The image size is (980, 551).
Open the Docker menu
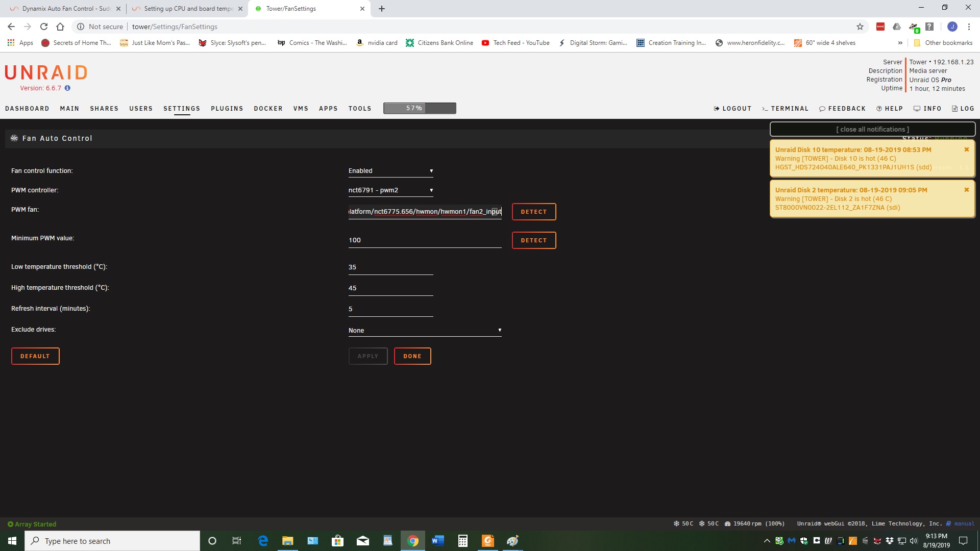[268, 109]
